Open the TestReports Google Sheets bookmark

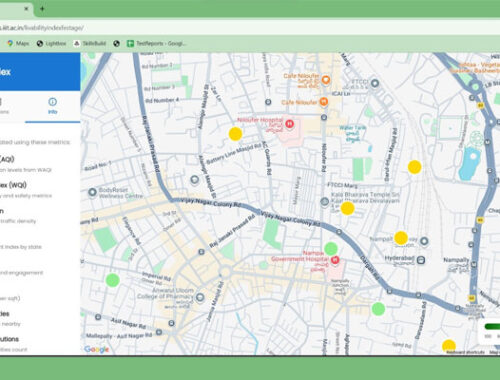point(156,43)
